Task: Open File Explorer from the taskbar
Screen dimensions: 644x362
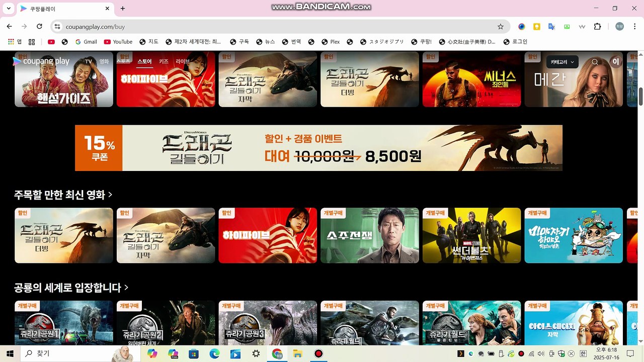Action: click(x=297, y=353)
